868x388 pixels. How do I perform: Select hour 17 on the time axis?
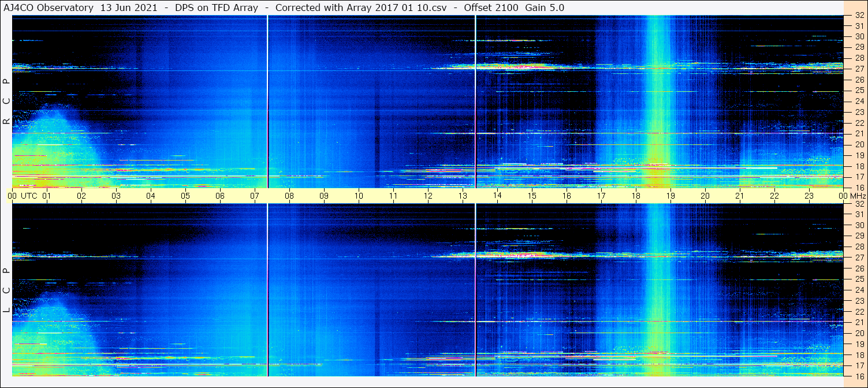click(x=601, y=196)
